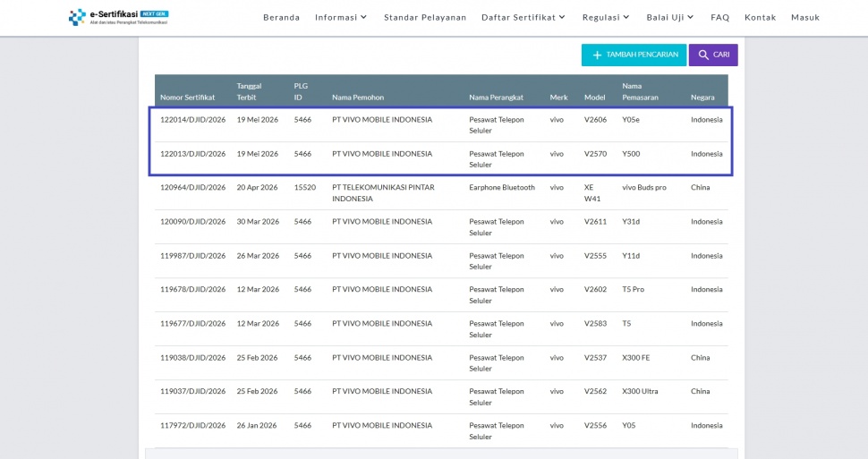This screenshot has height=459, width=868.
Task: Open Standar Pelayanan page
Action: (x=425, y=17)
